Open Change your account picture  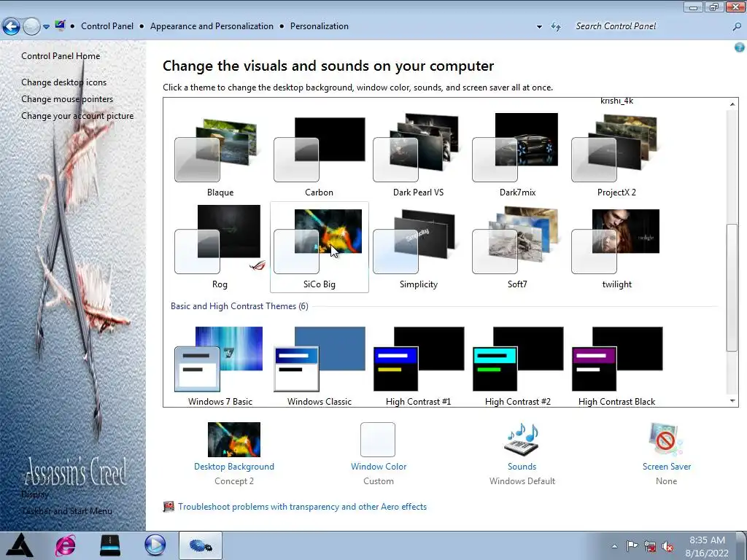pos(77,116)
